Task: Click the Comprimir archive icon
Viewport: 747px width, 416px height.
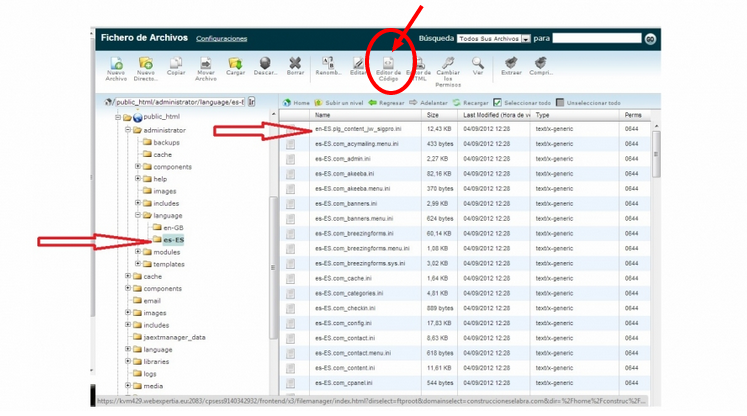Action: (x=541, y=63)
